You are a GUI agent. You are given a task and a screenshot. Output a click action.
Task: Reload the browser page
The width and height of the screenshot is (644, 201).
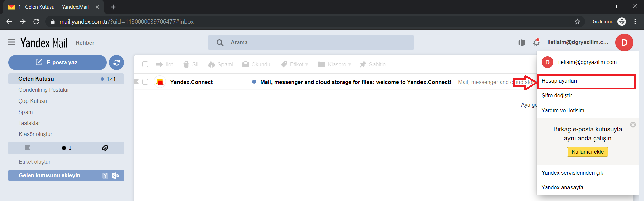tap(36, 22)
